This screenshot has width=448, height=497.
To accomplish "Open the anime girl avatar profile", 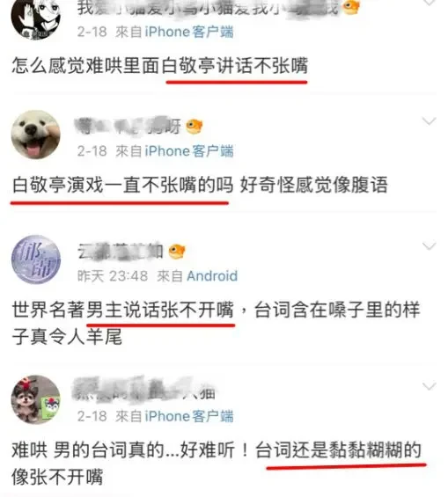I will [x=35, y=18].
